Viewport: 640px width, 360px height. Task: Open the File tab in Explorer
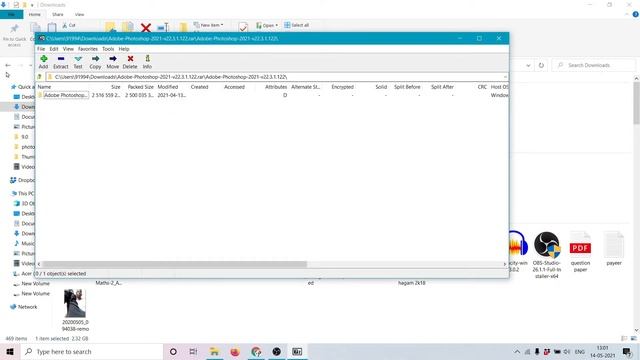tap(11, 14)
